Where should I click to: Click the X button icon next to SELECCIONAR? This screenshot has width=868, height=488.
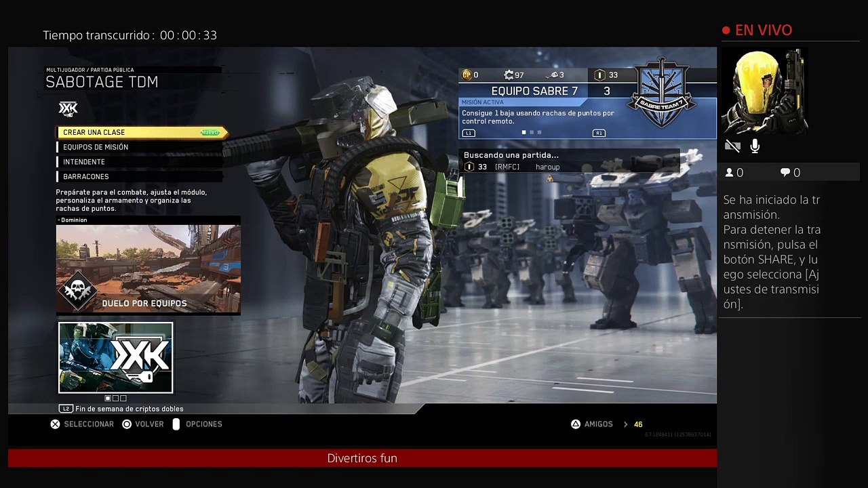coord(56,424)
